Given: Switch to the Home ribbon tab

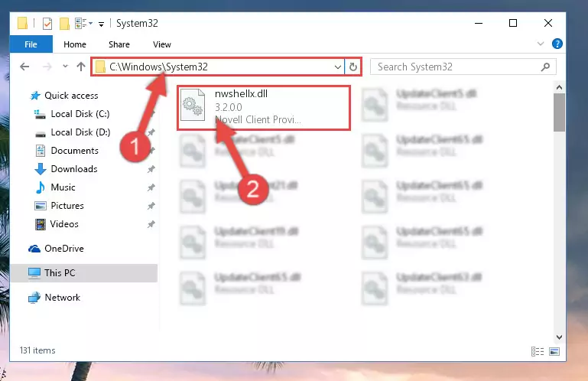Looking at the screenshot, I should [75, 44].
